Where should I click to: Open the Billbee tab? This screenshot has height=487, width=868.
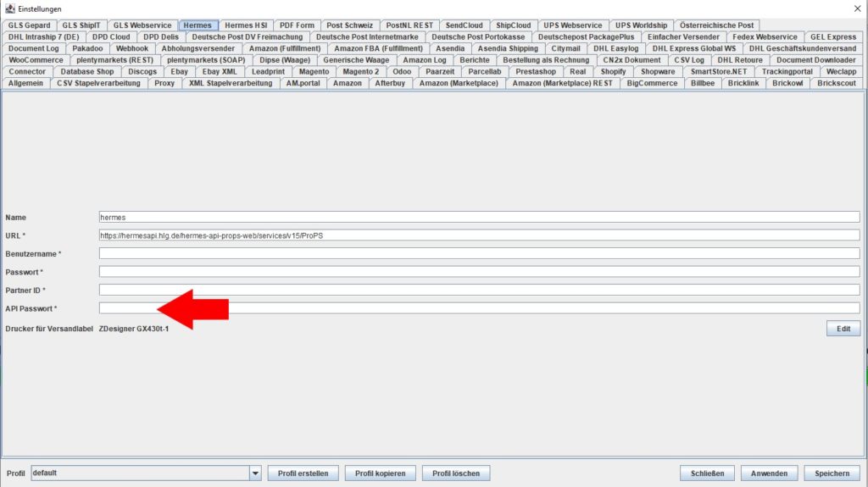coord(703,84)
